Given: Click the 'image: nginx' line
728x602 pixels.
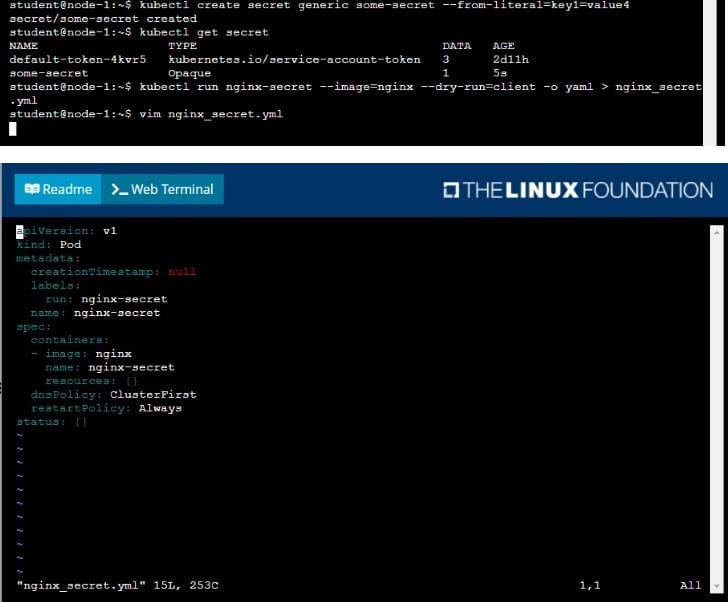Looking at the screenshot, I should point(88,353).
